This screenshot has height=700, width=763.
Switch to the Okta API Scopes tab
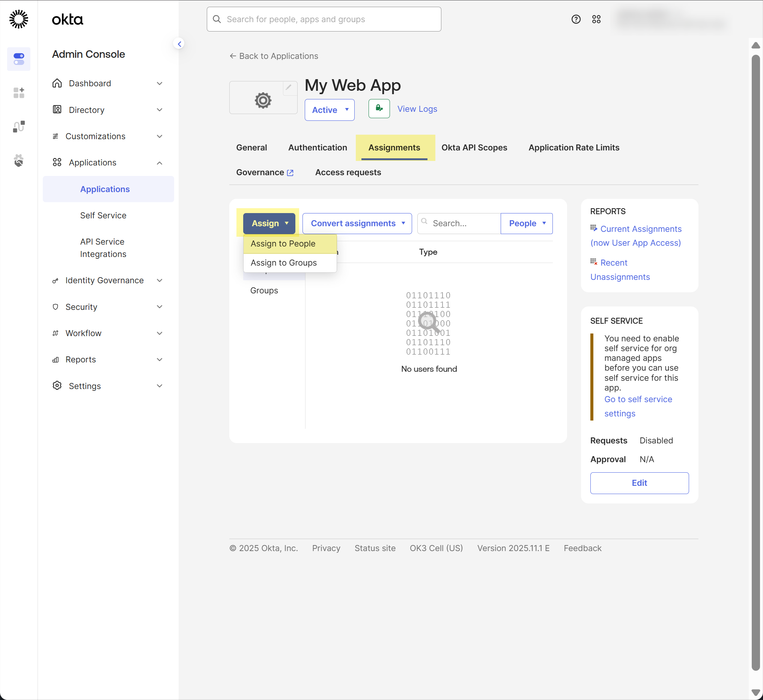pos(474,148)
